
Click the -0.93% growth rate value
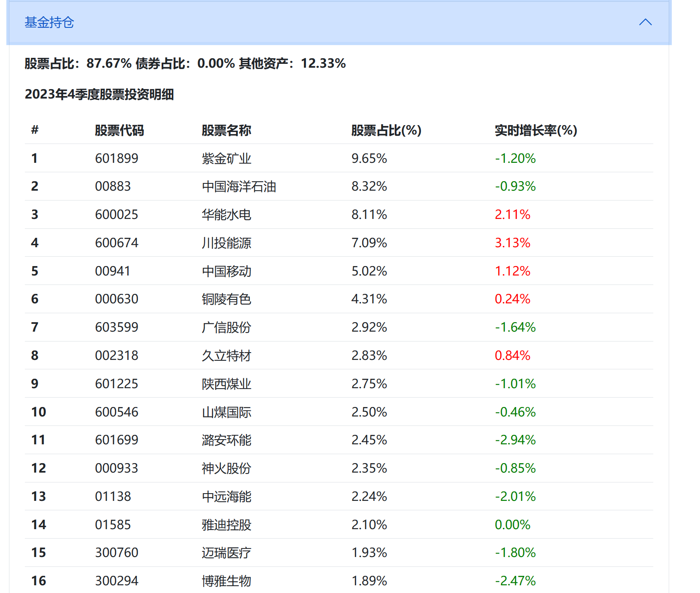click(515, 186)
